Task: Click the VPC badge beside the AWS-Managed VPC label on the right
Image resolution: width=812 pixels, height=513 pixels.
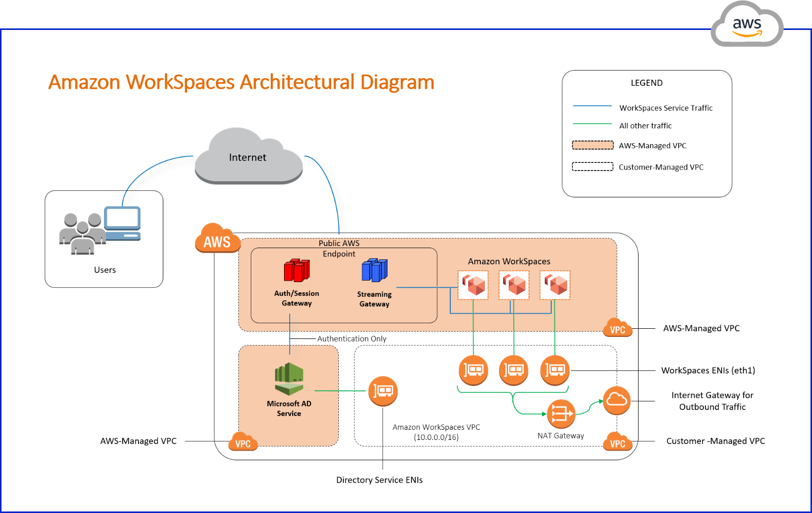Action: click(x=618, y=328)
